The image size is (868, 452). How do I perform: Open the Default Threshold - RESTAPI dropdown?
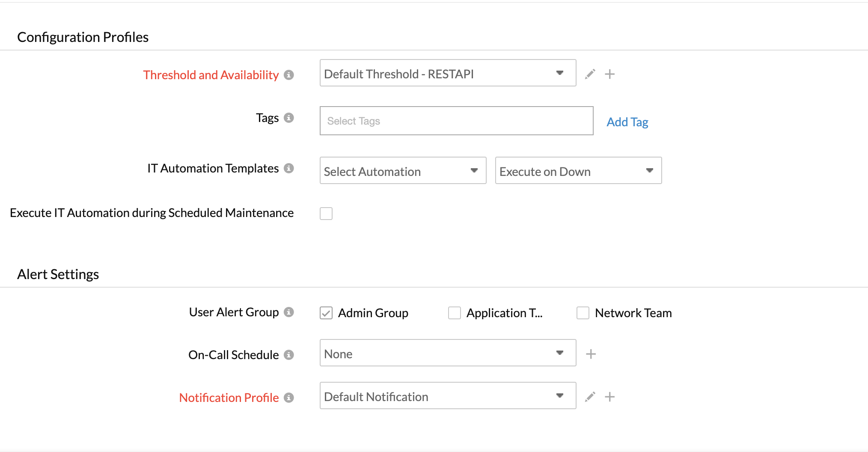pyautogui.click(x=448, y=73)
